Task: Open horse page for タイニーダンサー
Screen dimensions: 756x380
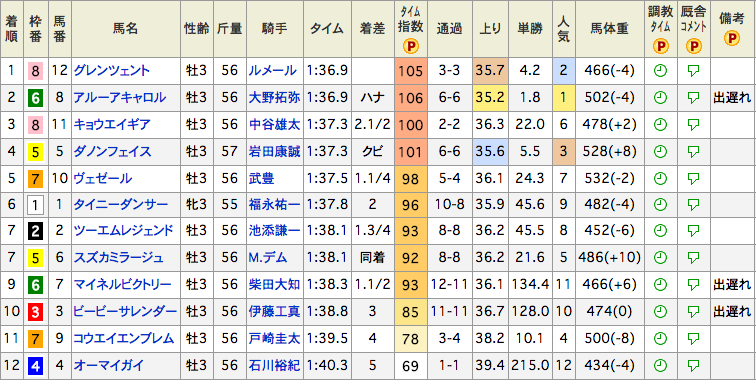Action: tap(121, 205)
